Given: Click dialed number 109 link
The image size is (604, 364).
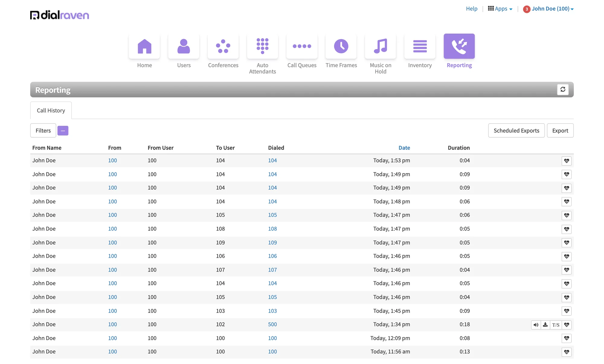Looking at the screenshot, I should [272, 243].
